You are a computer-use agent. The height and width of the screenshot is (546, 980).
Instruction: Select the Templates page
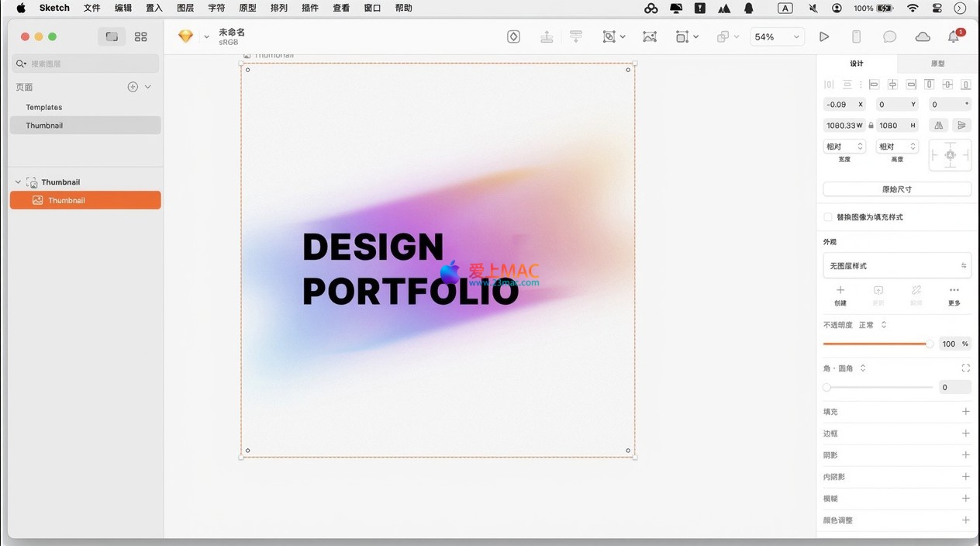(44, 107)
